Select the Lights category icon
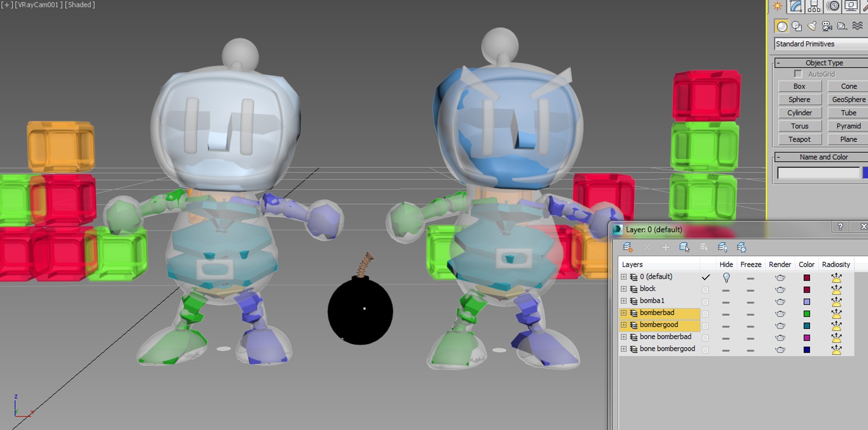Screen dimensions: 868x430 point(812,26)
